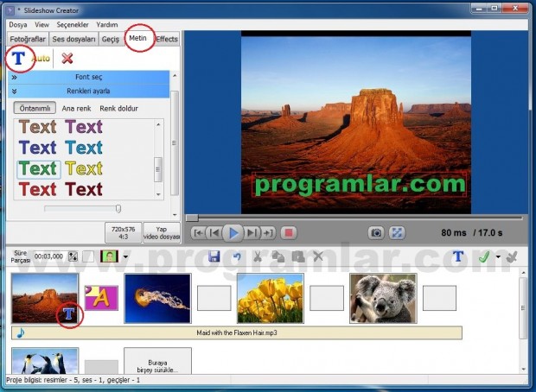
Task: Choose the brown Text style preset
Action: [x=37, y=127]
